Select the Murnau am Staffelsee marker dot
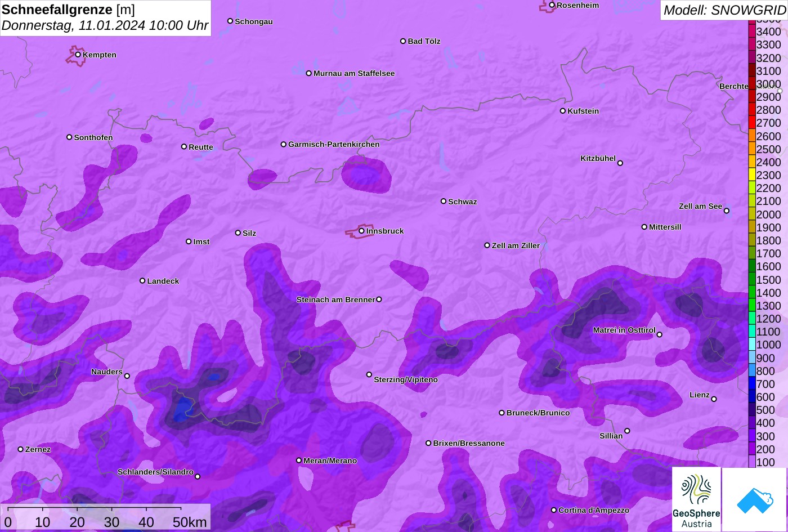Screen dimensions: 788x532 [x=309, y=73]
